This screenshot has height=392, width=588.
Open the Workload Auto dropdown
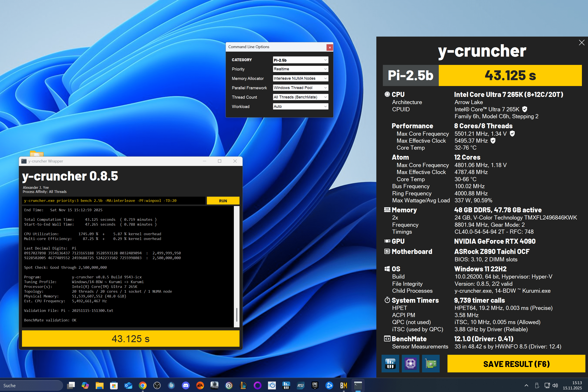300,106
